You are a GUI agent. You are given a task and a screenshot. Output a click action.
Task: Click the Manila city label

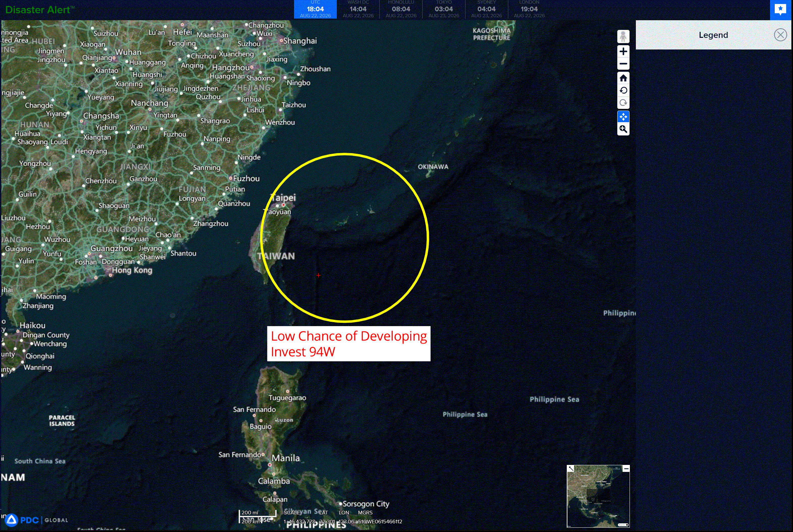(286, 458)
